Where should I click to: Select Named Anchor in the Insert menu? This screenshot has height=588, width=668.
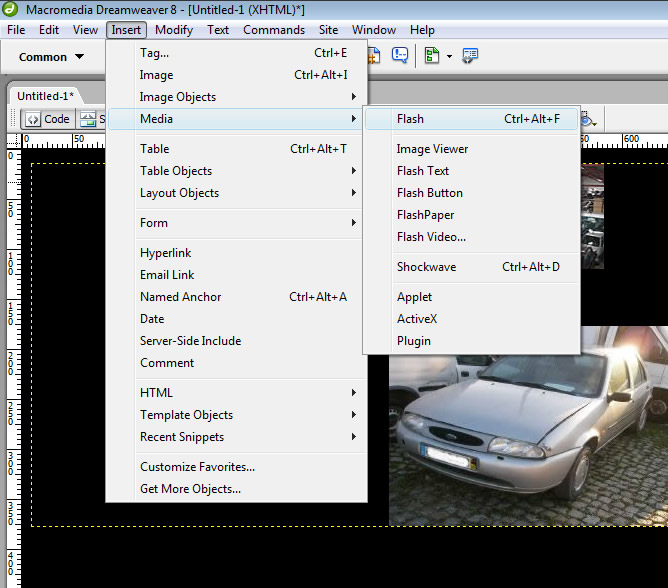tap(181, 297)
